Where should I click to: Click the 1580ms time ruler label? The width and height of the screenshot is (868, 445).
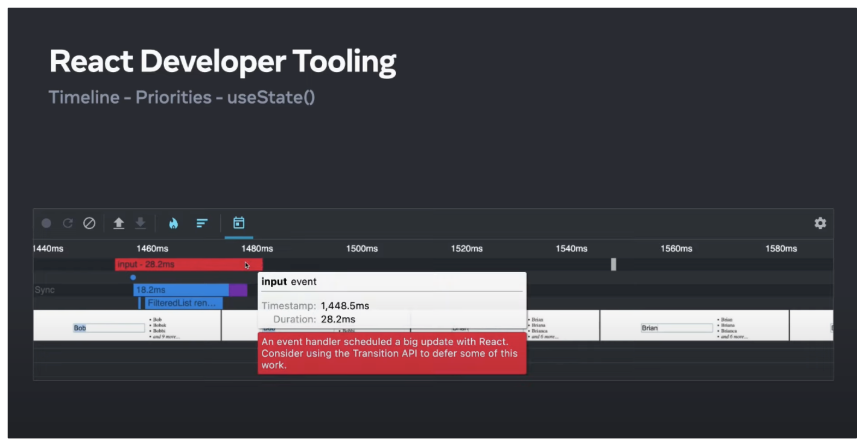pyautogui.click(x=781, y=249)
